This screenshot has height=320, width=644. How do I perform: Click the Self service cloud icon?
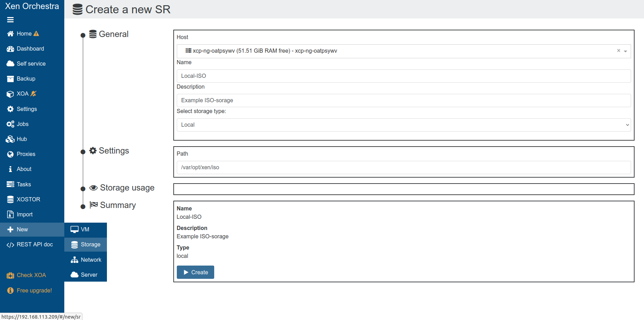point(10,64)
